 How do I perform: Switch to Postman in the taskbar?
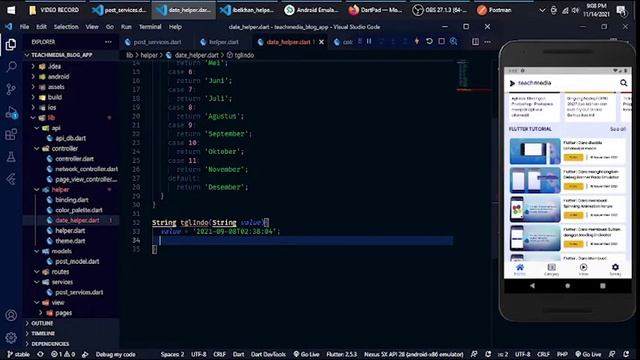click(x=494, y=10)
